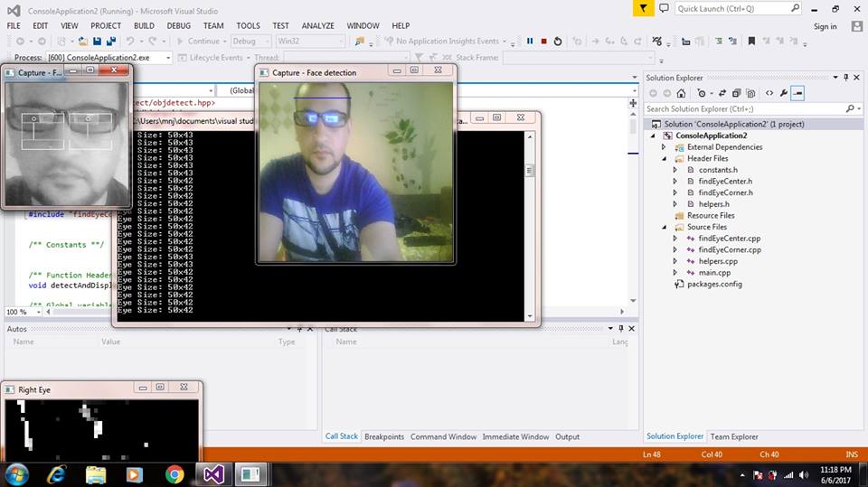Switch to the Breakpoints tab

(384, 436)
